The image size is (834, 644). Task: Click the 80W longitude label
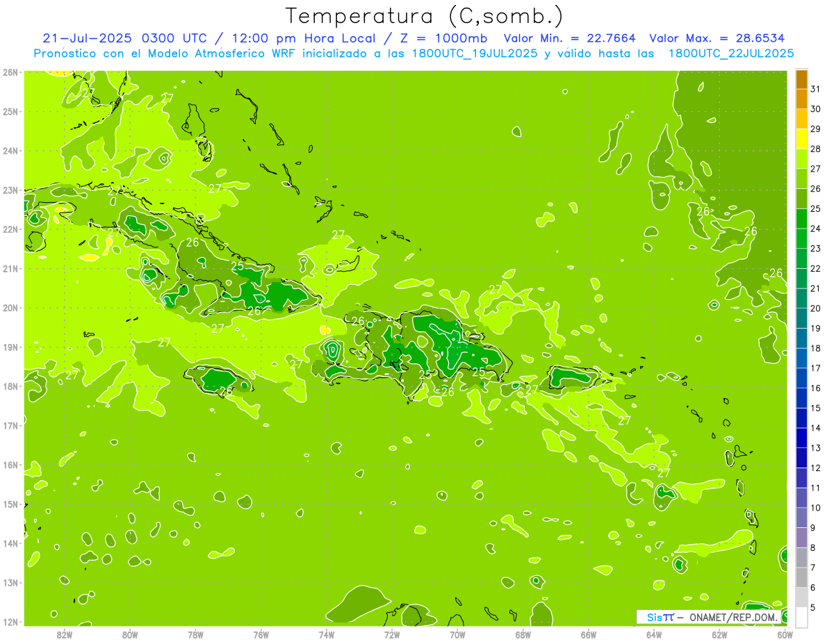130,634
